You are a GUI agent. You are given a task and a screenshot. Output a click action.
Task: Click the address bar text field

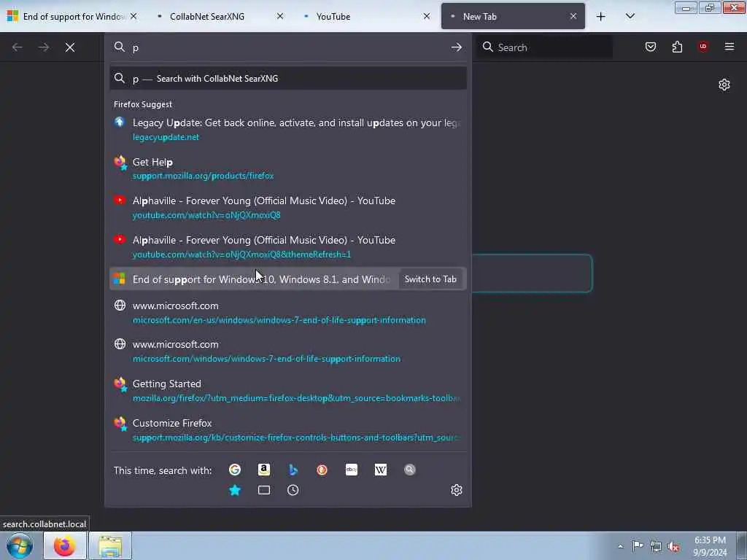point(287,47)
